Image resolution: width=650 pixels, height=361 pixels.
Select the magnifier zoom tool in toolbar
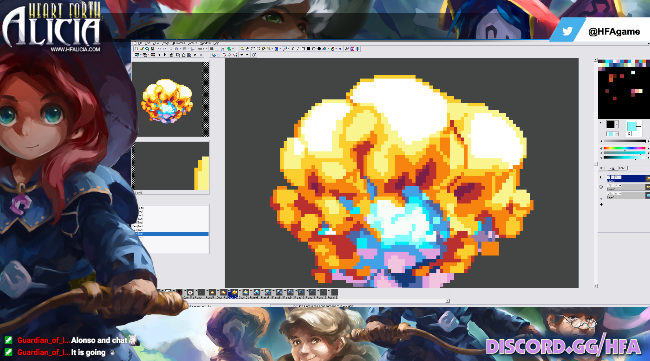pos(147,48)
